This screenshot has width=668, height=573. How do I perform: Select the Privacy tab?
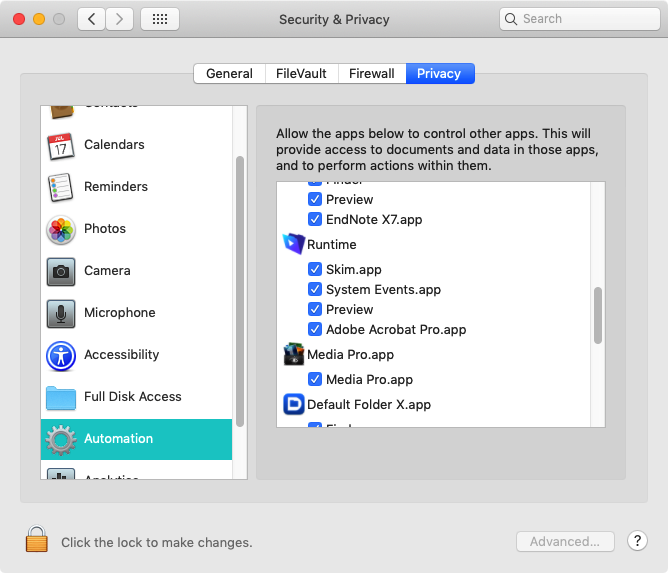pos(440,74)
